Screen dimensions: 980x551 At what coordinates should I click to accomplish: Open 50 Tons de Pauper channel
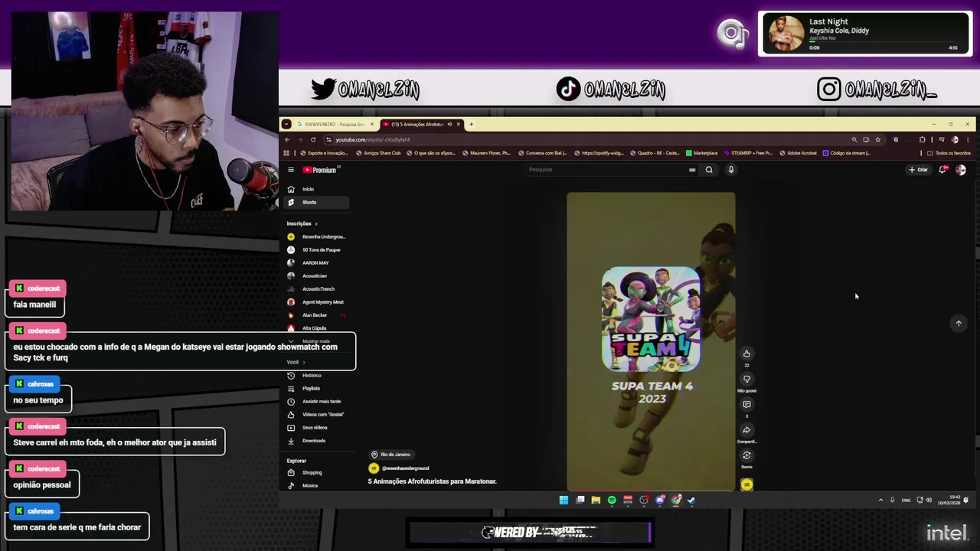[318, 249]
